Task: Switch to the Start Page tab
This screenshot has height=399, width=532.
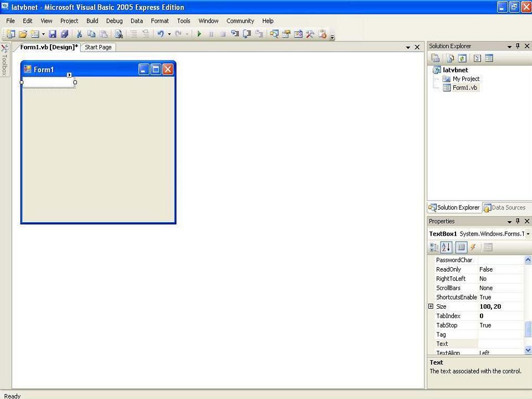Action: tap(98, 47)
